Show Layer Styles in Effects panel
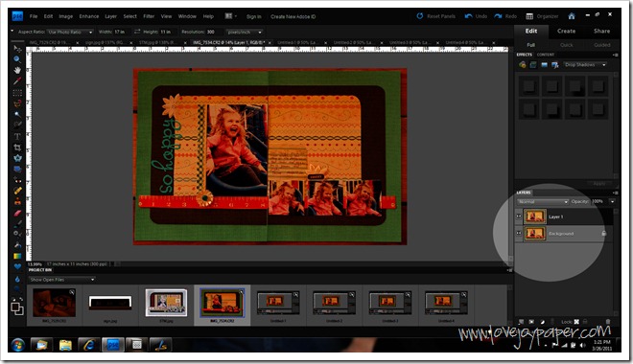Image resolution: width=633 pixels, height=364 pixels. [533, 65]
